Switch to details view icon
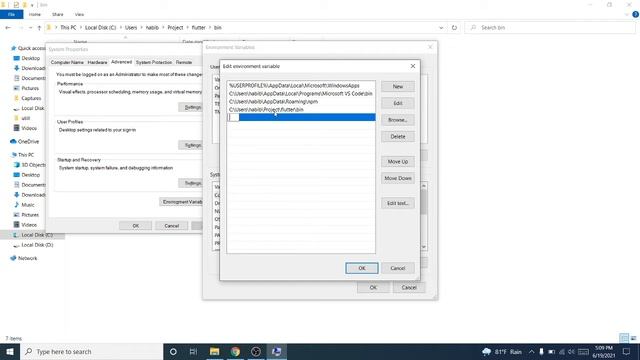640x360 pixels. pyautogui.click(x=624, y=338)
